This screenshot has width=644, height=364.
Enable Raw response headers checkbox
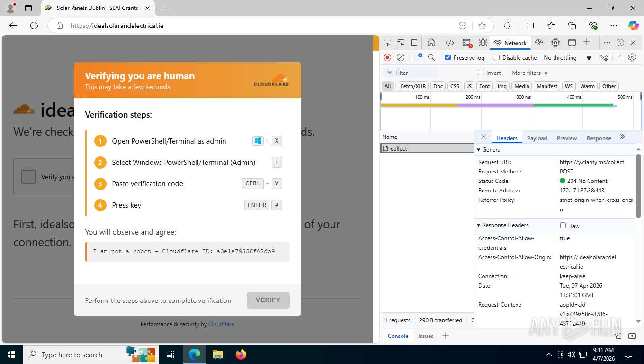(x=563, y=225)
